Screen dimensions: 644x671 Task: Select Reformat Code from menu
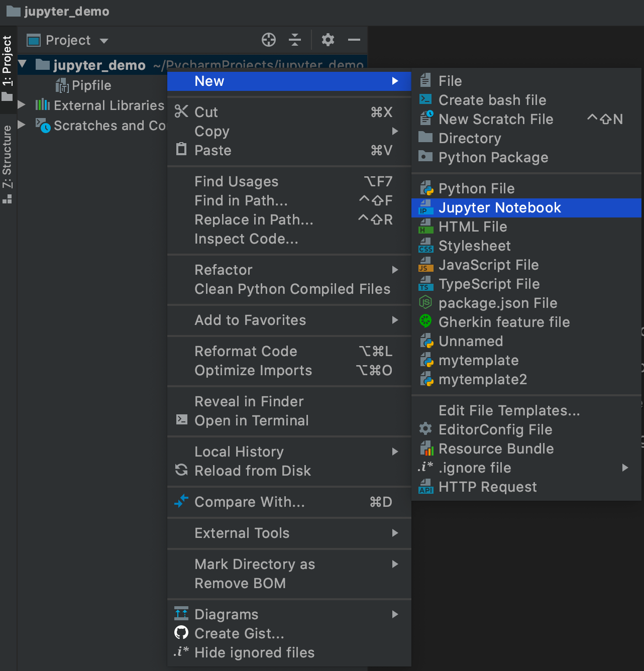(289, 351)
